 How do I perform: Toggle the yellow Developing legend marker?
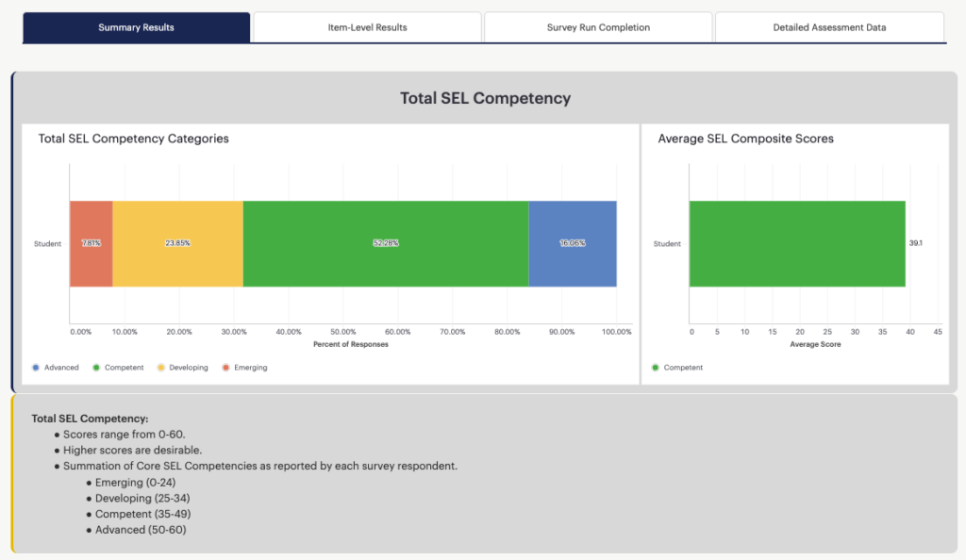point(160,368)
